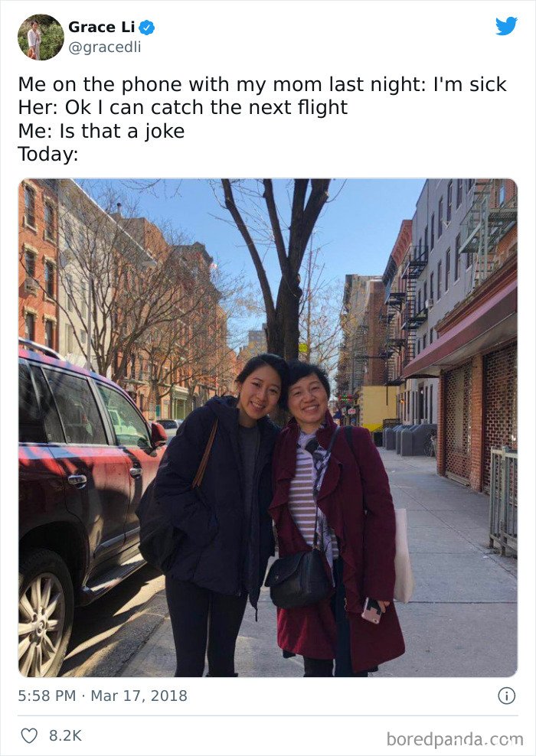The width and height of the screenshot is (536, 756).
Task: Click the "catch the next flight" line
Action: point(183,108)
